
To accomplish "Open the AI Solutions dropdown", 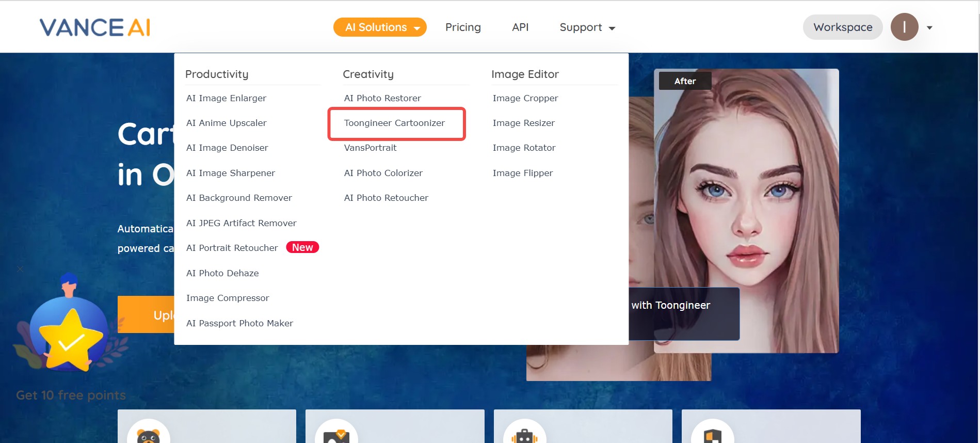I will [380, 27].
